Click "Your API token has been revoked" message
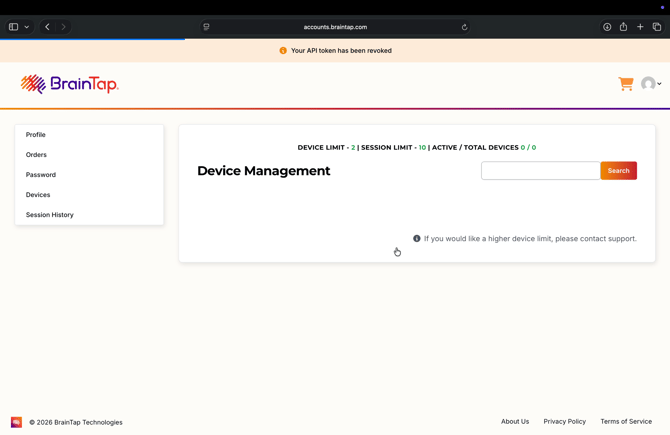The width and height of the screenshot is (670, 435). click(x=341, y=50)
